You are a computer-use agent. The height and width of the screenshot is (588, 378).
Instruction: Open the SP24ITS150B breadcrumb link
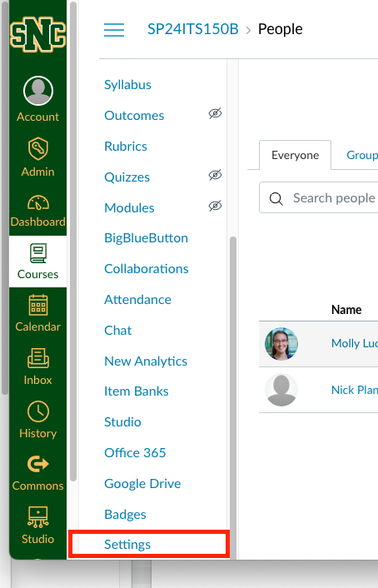(x=193, y=29)
